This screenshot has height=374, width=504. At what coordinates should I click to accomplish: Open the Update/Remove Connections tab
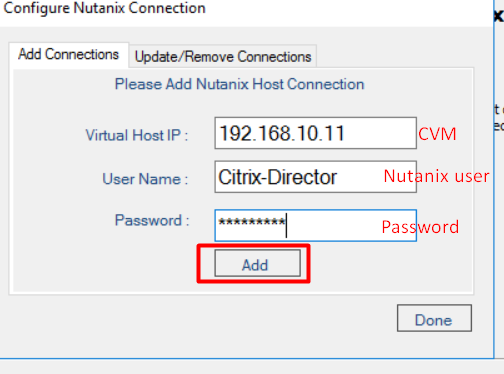tap(223, 56)
